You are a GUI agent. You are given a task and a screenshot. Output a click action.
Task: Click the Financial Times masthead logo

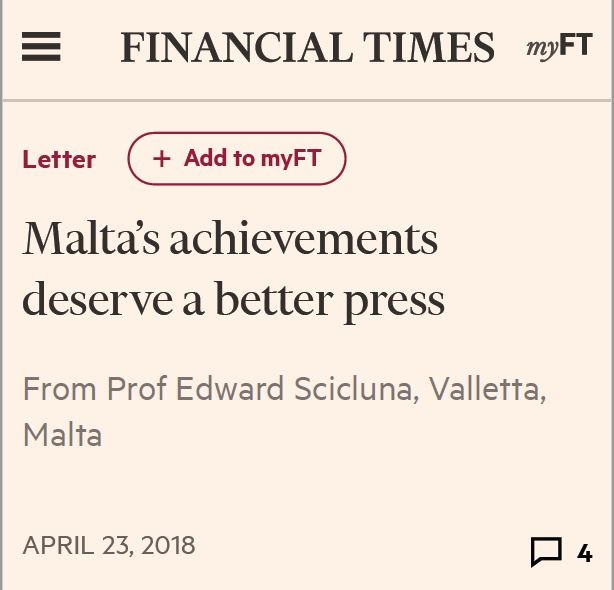tap(307, 47)
